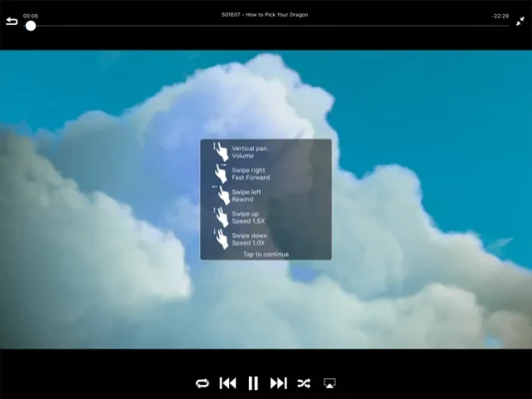Viewport: 532px width, 399px height.
Task: Click the Swipe down Speed 1.0X icon
Action: (x=221, y=238)
